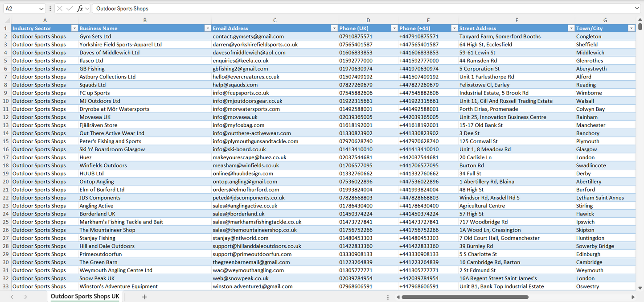Select row 1 header
This screenshot has height=302, width=644.
point(6,29)
